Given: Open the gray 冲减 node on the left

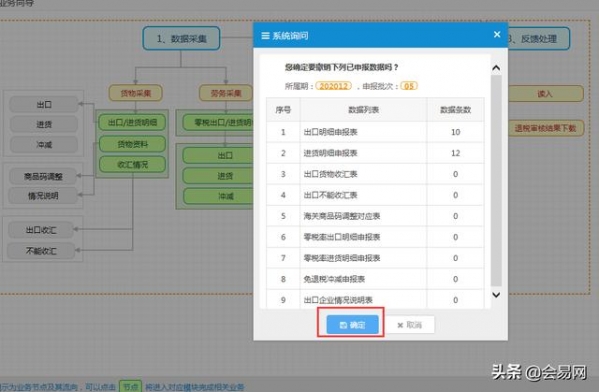Looking at the screenshot, I should (x=44, y=145).
